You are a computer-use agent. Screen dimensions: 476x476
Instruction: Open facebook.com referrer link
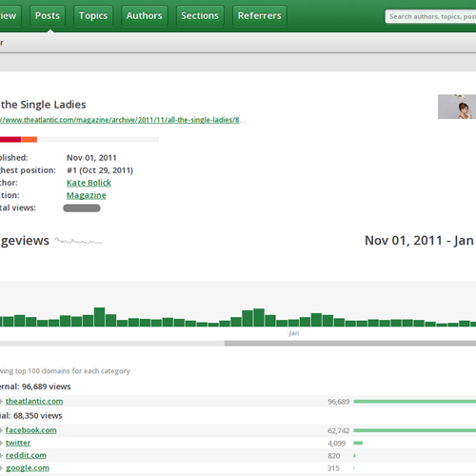[31, 430]
